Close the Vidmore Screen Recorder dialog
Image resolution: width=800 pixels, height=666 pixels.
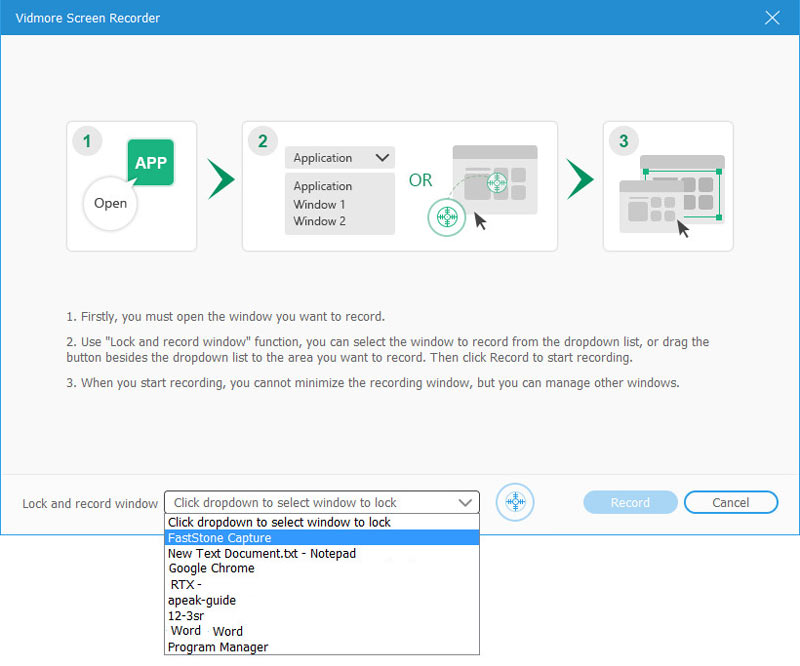[x=771, y=18]
